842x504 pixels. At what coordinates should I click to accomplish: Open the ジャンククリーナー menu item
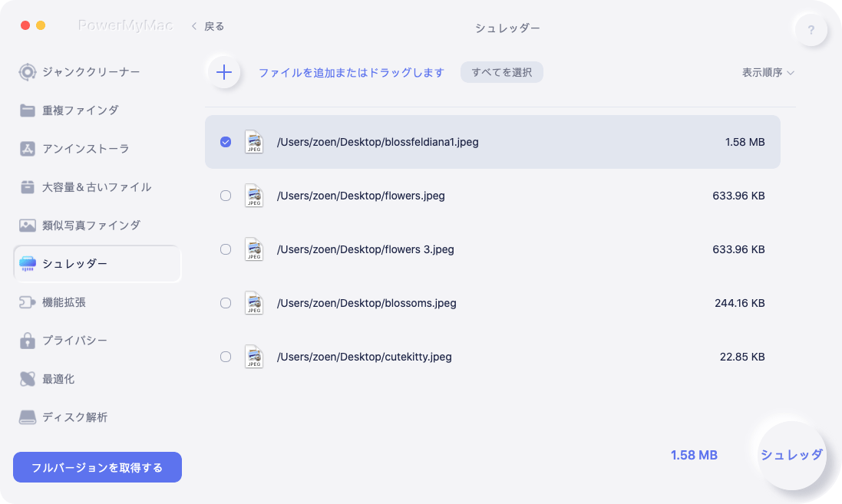(x=91, y=72)
